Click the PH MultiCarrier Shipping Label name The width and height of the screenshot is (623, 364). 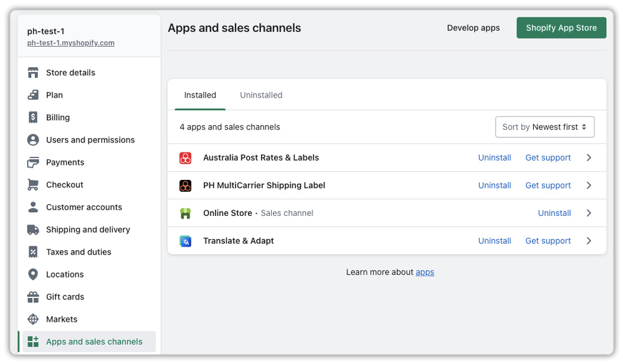click(264, 185)
